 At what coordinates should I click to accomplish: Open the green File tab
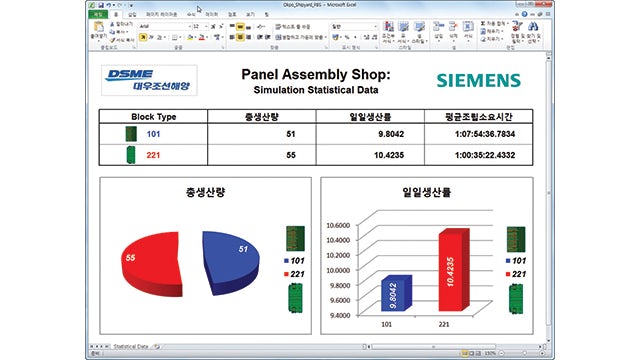[98, 14]
